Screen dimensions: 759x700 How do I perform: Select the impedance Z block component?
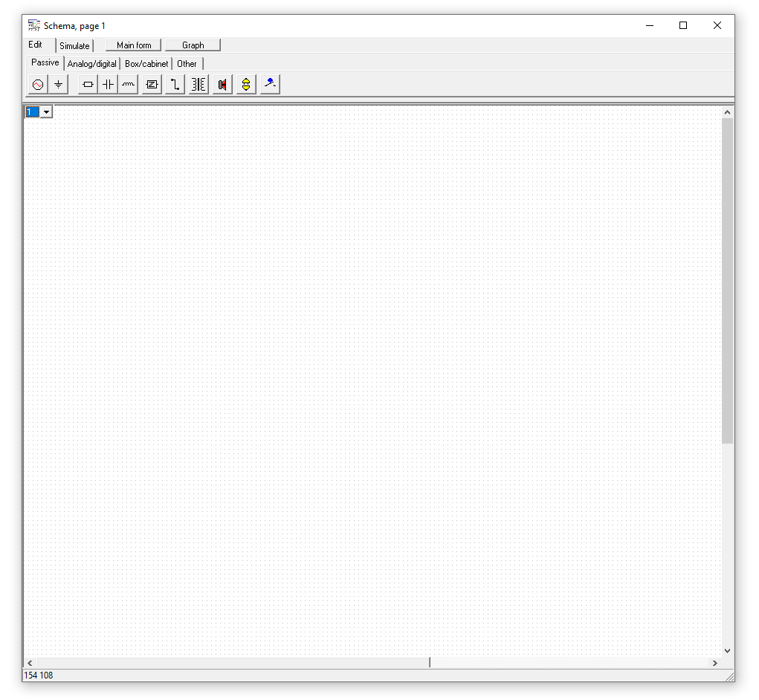(152, 85)
